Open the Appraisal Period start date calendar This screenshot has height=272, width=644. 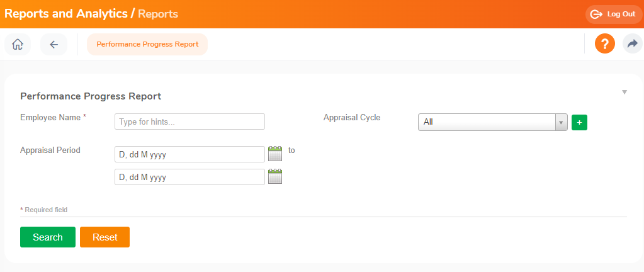point(275,154)
